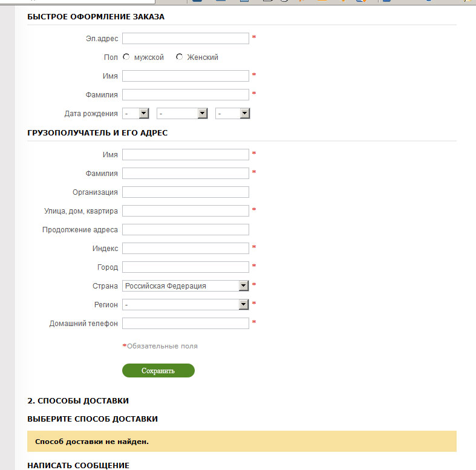This screenshot has height=470, width=476.
Task: Click Фамилия field in Быстрое оформление заказа section
Action: [186, 95]
